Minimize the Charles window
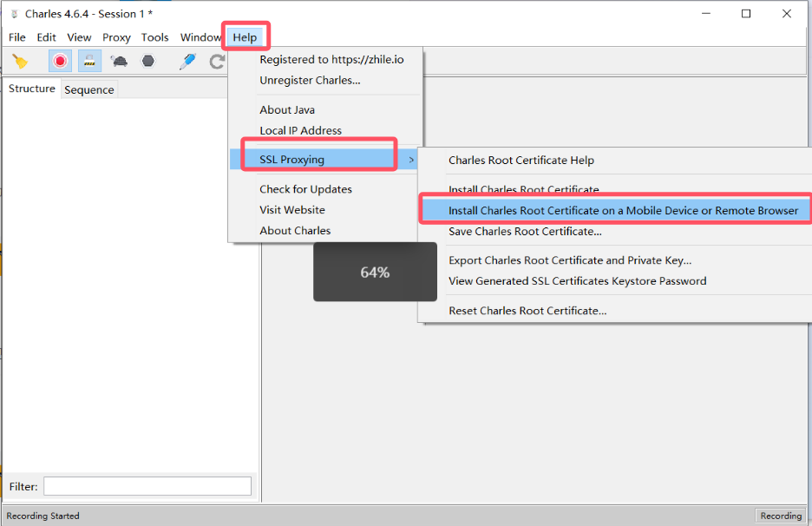The height and width of the screenshot is (526, 812). [706, 14]
